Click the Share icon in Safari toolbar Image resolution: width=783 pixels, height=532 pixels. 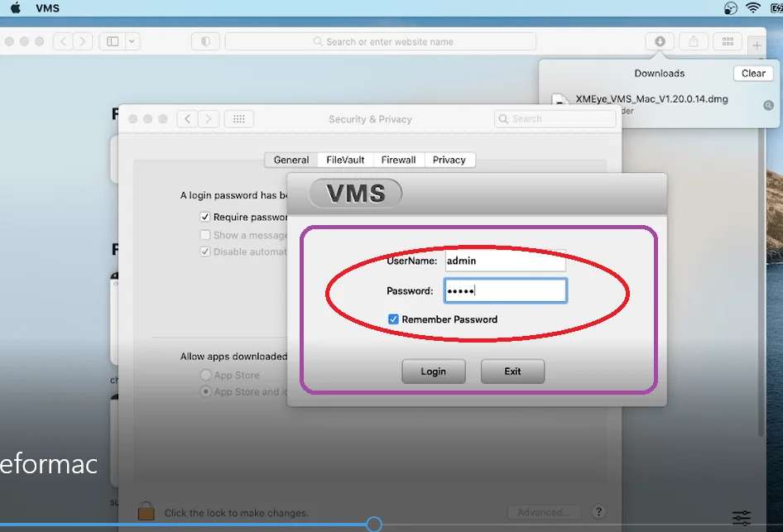694,41
